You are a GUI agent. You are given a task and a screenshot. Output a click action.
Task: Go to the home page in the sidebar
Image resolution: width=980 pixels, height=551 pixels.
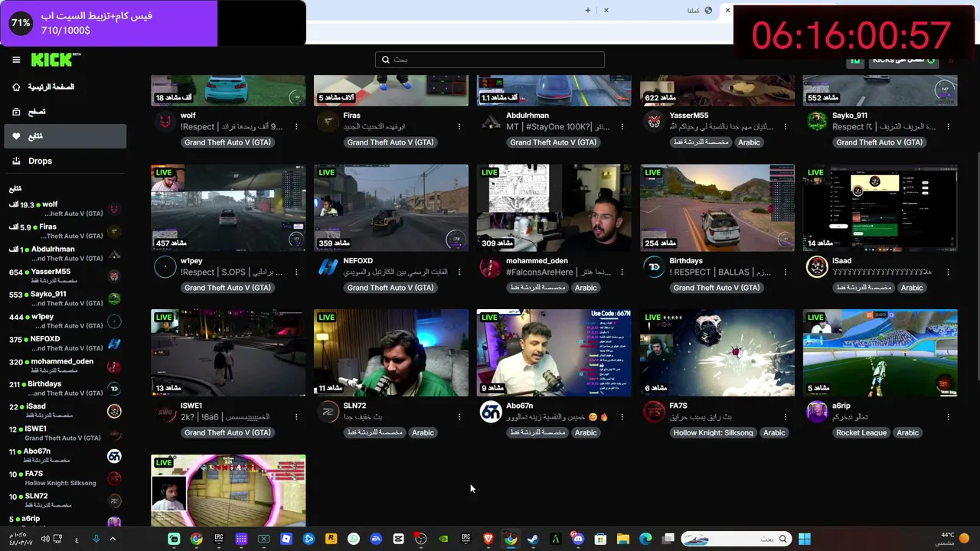65,87
